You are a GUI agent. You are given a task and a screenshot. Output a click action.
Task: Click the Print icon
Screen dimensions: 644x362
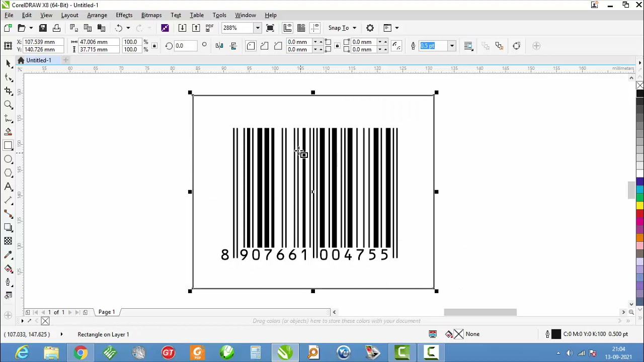56,28
